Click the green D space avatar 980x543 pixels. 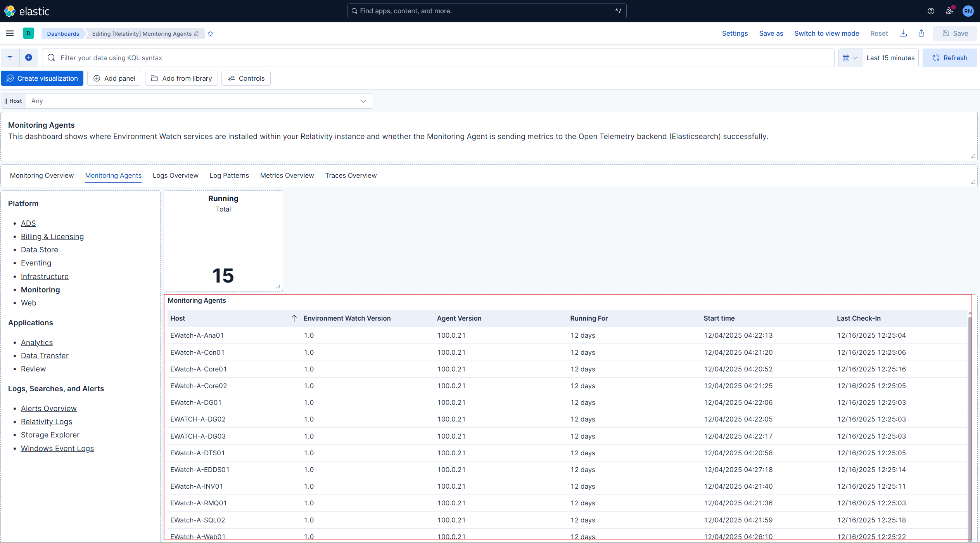28,33
